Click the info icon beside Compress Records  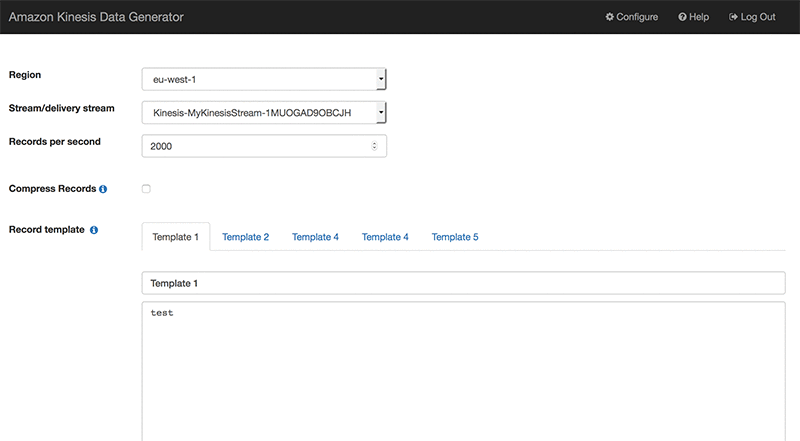(103, 189)
